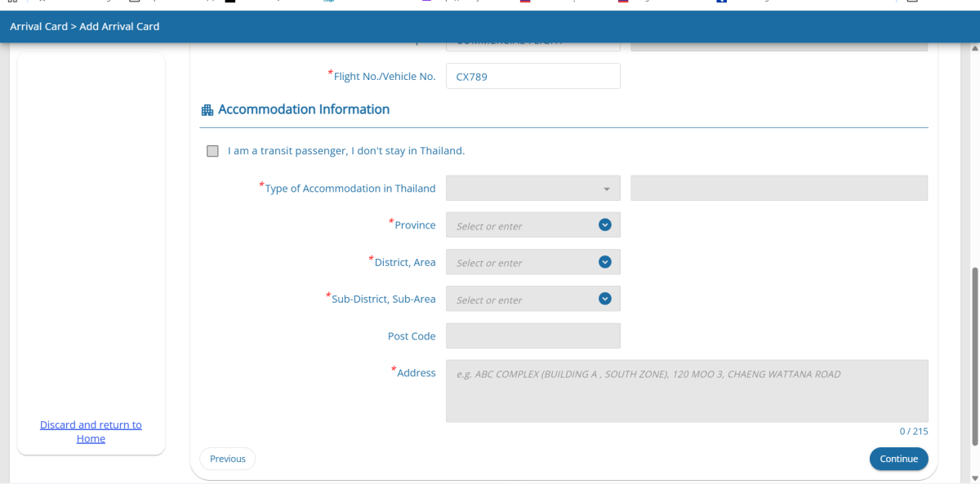Click the scrollbar down arrow

point(973,477)
